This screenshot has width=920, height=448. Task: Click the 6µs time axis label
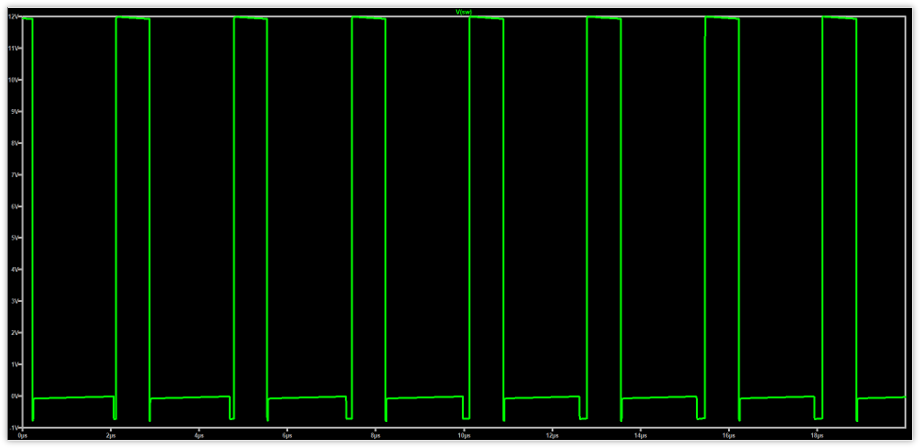[287, 436]
